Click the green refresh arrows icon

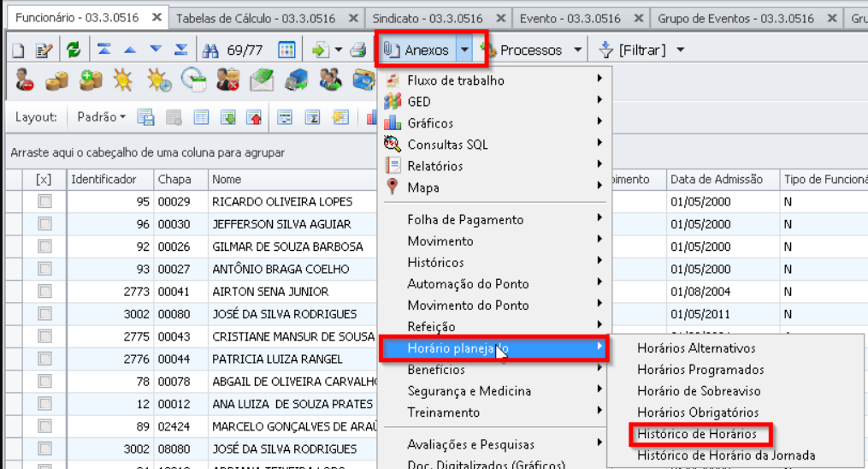[x=73, y=50]
